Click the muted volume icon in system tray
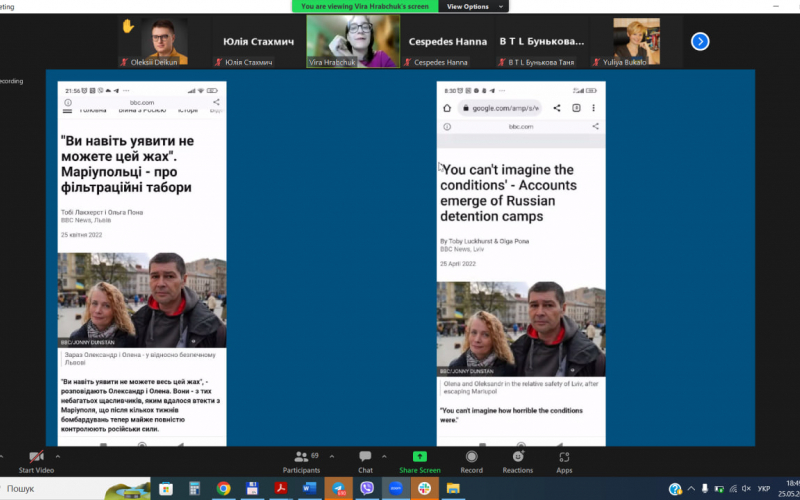This screenshot has height=500, width=800. pyautogui.click(x=746, y=489)
